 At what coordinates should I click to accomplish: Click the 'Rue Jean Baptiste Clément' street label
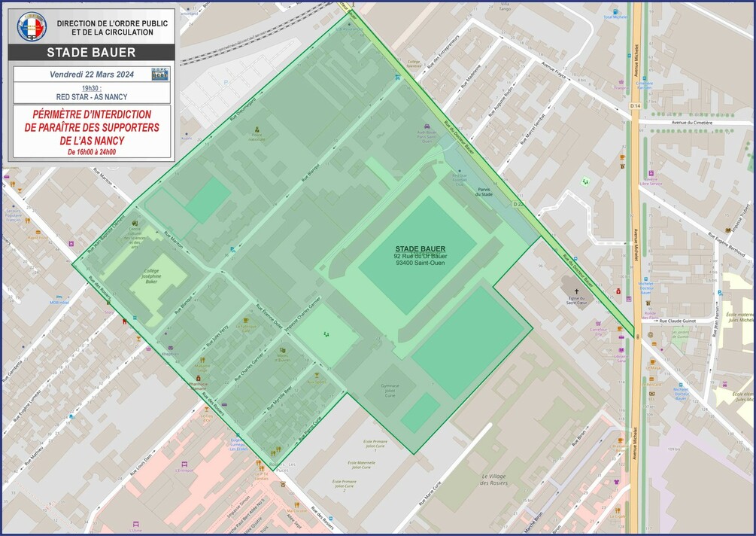[107, 234]
